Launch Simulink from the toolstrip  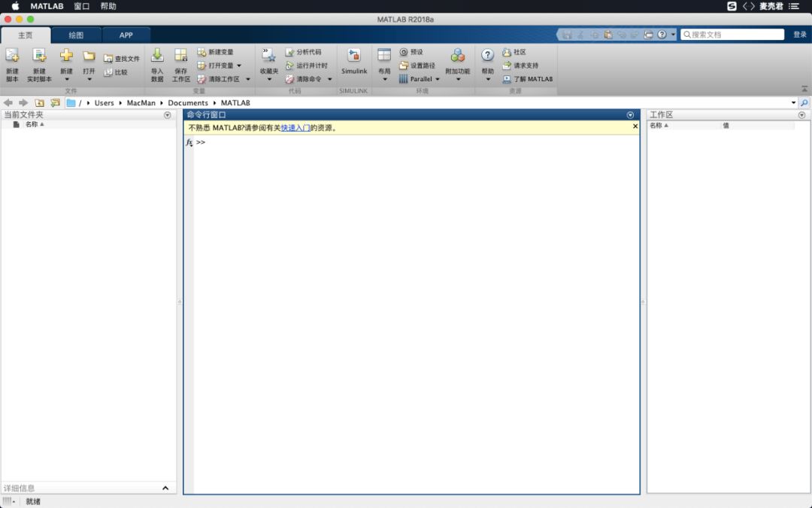[353, 61]
